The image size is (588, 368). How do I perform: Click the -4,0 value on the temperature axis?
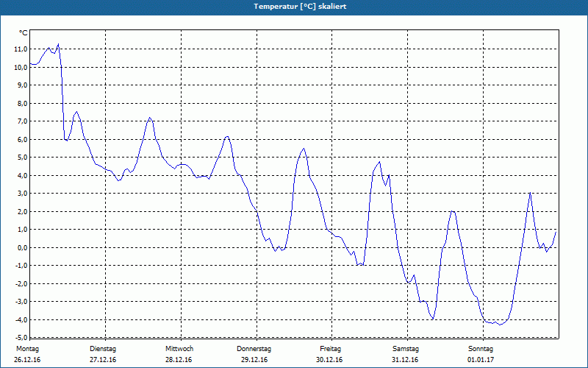tap(21, 319)
